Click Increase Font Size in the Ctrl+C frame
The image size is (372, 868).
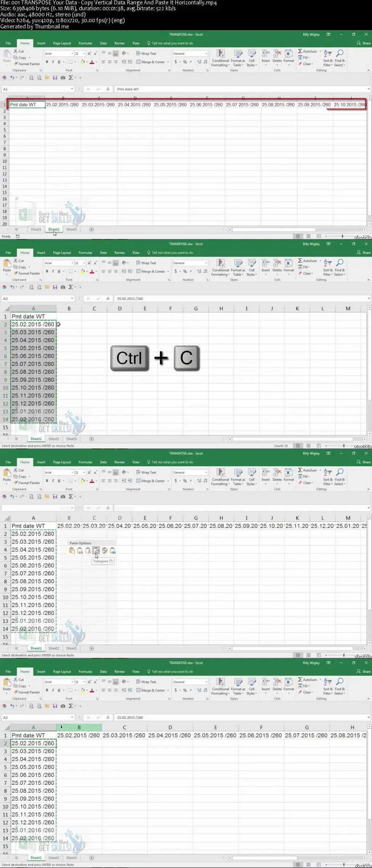(x=89, y=263)
